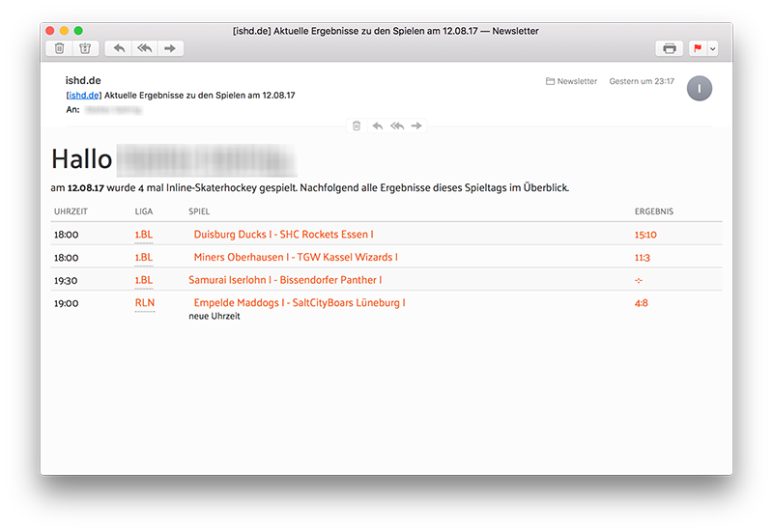
Task: Click the sender avatar circle "I"
Action: (x=699, y=89)
